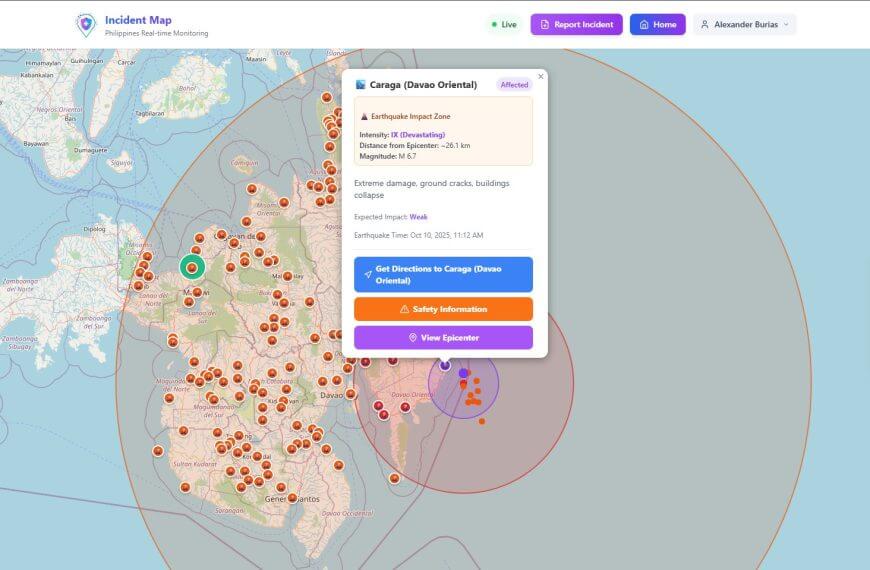Select the purple Caraga marker below popup

pos(445,365)
